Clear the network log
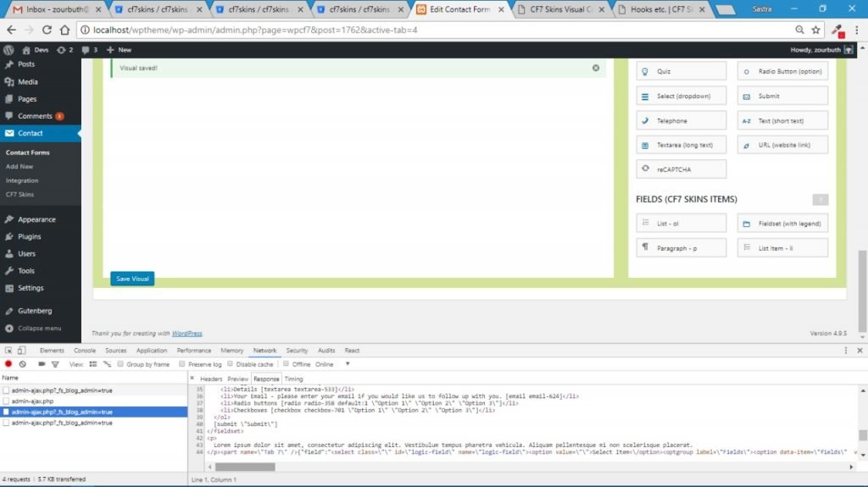The image size is (868, 487). click(x=23, y=364)
